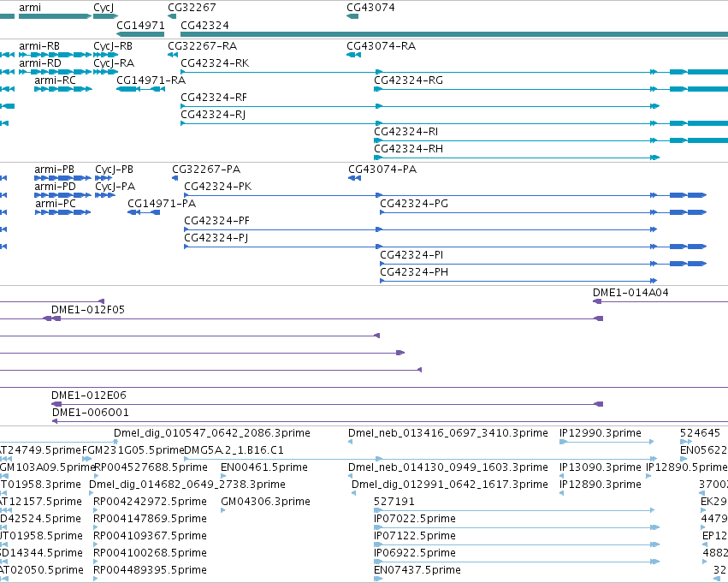The width and height of the screenshot is (728, 583).
Task: Select the CG32267-PA protein label
Action: (x=206, y=170)
